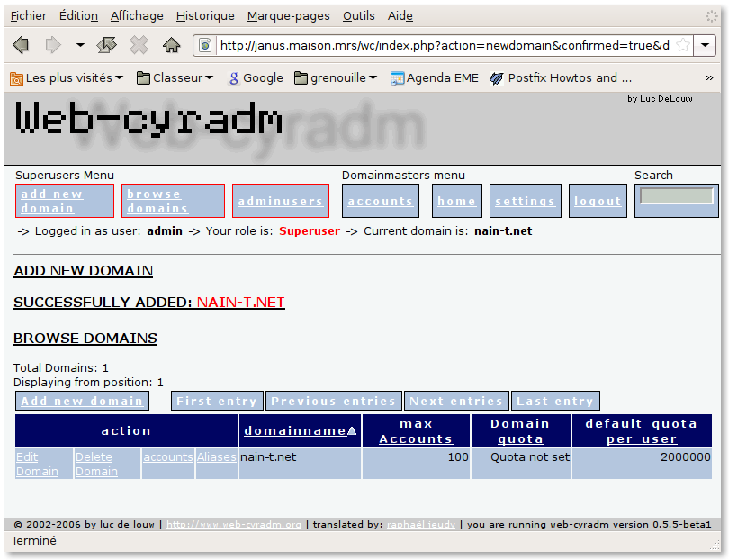
Task: Click the browser Back arrow button
Action: 21,45
